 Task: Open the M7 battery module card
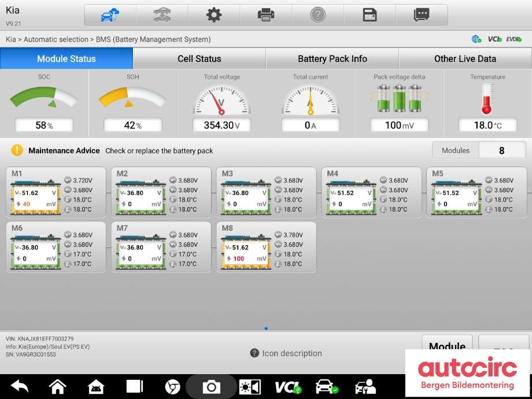pos(161,247)
